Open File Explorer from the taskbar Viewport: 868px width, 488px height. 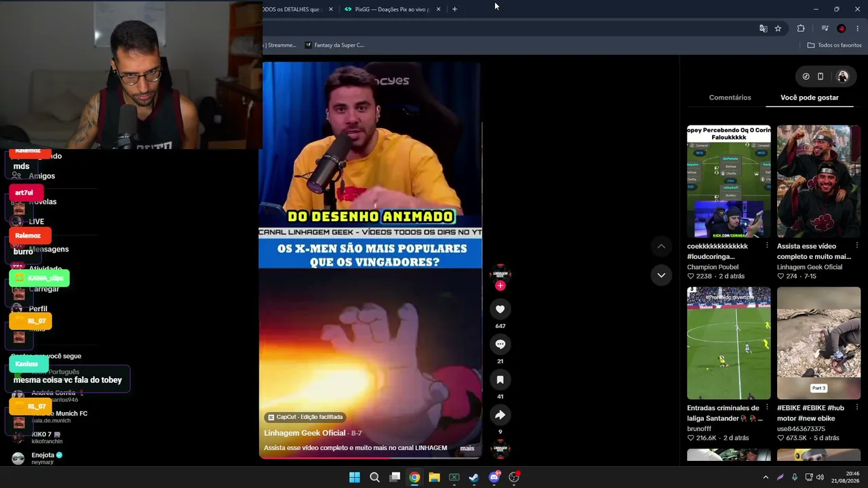pos(434,477)
